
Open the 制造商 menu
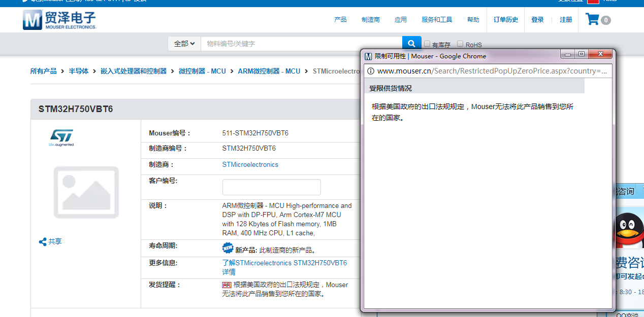point(371,20)
